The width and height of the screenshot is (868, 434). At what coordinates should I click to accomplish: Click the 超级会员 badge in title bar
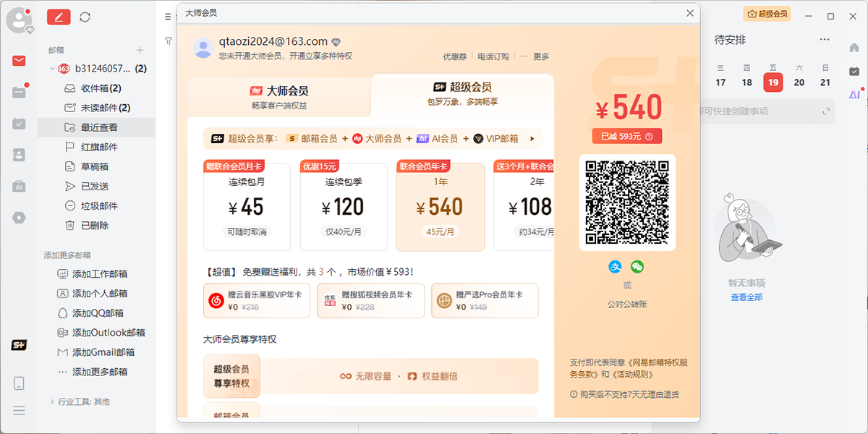pyautogui.click(x=767, y=14)
